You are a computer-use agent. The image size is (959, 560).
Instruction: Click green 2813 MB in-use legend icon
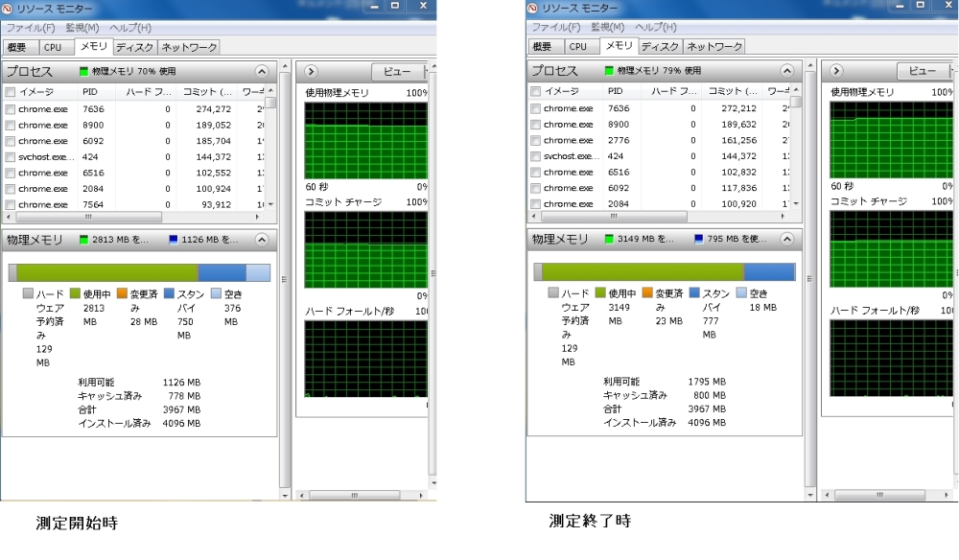coord(84,240)
